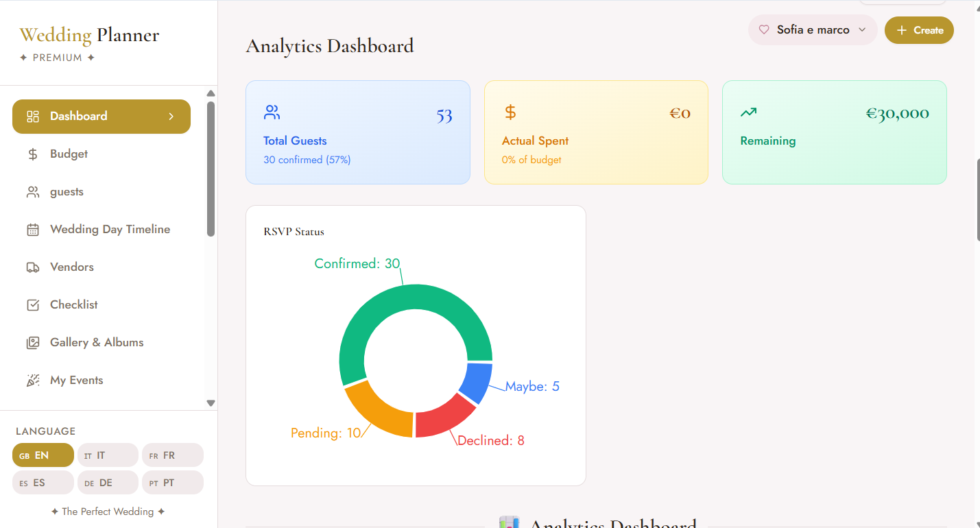980x528 pixels.
Task: Click the '0% of budget' text
Action: coord(531,160)
